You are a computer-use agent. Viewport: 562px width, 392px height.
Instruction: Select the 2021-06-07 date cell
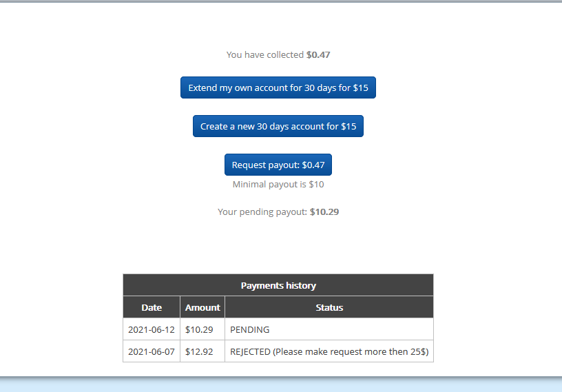point(152,351)
